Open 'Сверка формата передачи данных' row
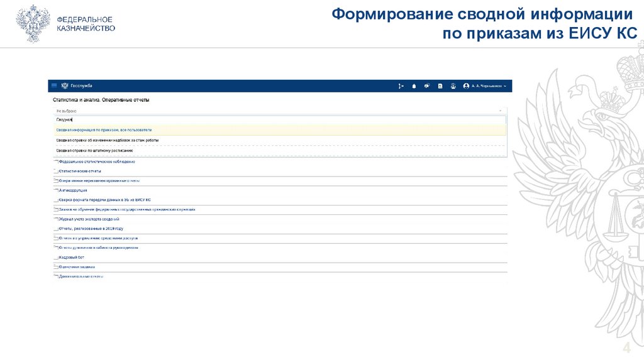The height and width of the screenshot is (362, 644). (105, 200)
